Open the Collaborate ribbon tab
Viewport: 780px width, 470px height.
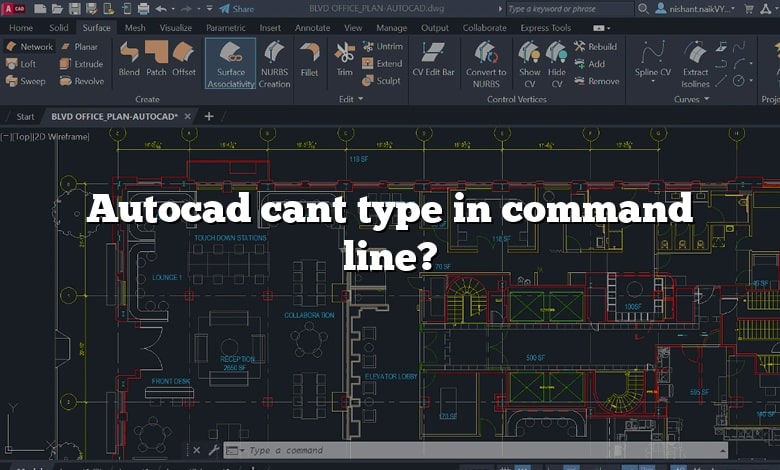[x=485, y=28]
